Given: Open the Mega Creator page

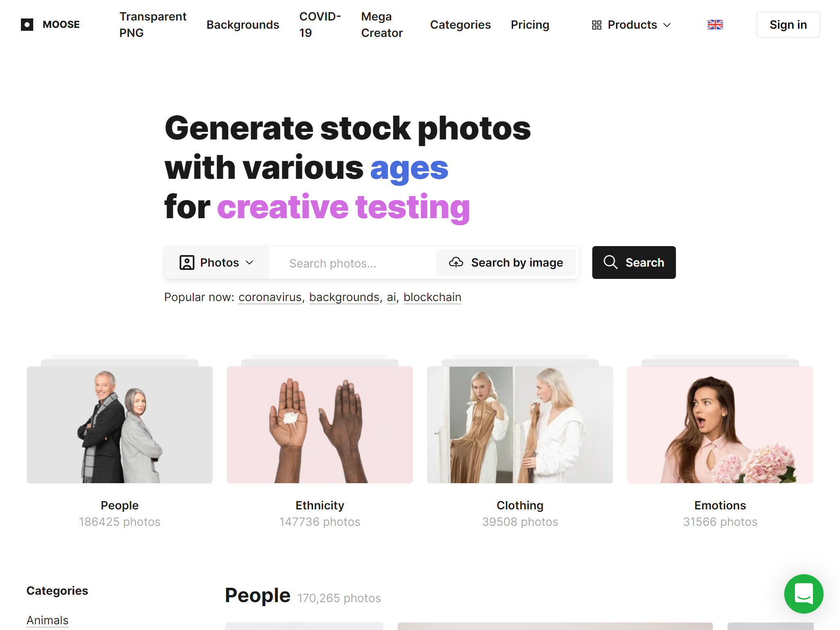Looking at the screenshot, I should tap(382, 25).
